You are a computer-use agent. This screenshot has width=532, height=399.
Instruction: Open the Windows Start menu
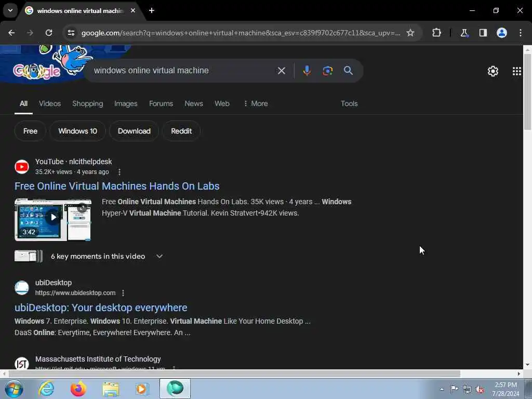pyautogui.click(x=14, y=389)
